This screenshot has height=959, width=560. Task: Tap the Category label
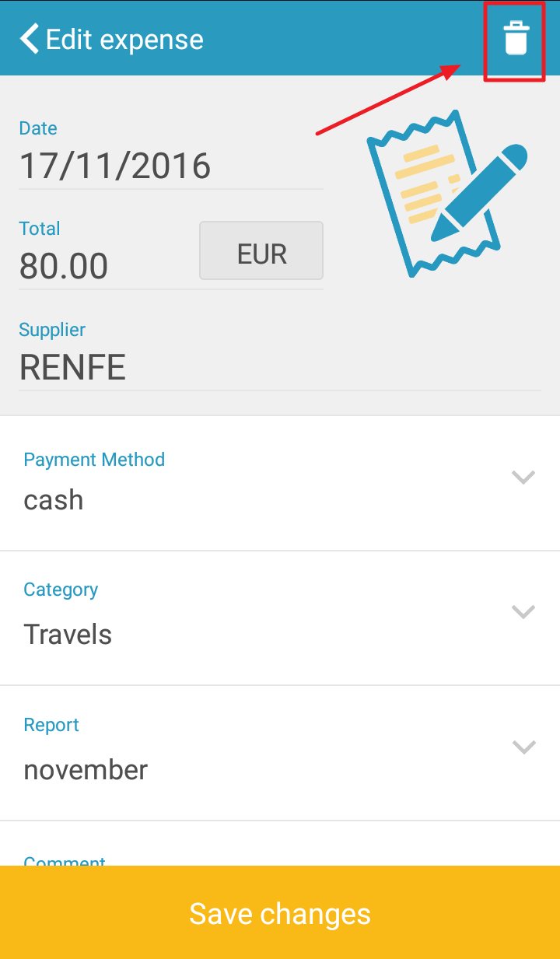[x=61, y=590]
